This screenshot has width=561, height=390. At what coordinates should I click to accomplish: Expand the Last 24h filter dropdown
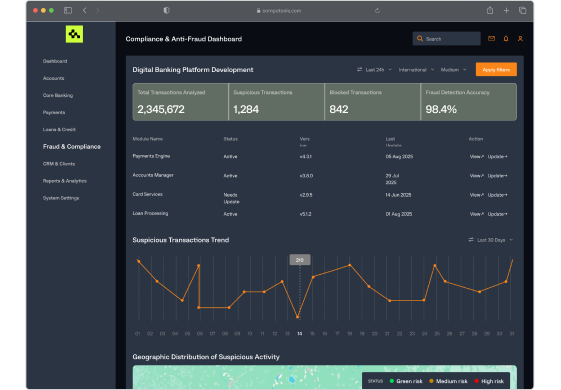[374, 70]
